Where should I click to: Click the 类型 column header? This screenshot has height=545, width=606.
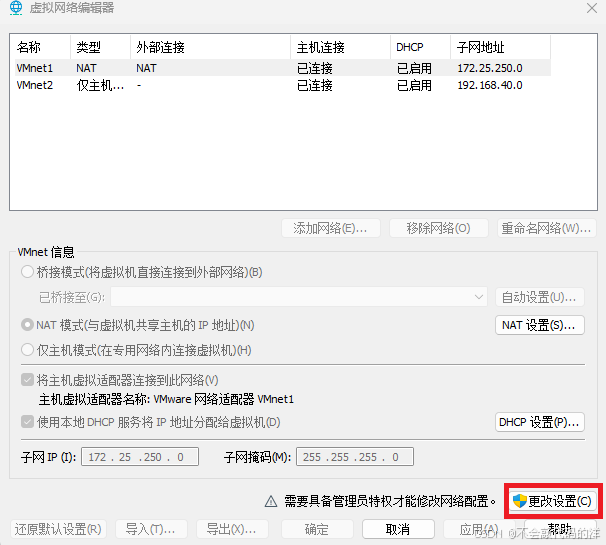[100, 47]
